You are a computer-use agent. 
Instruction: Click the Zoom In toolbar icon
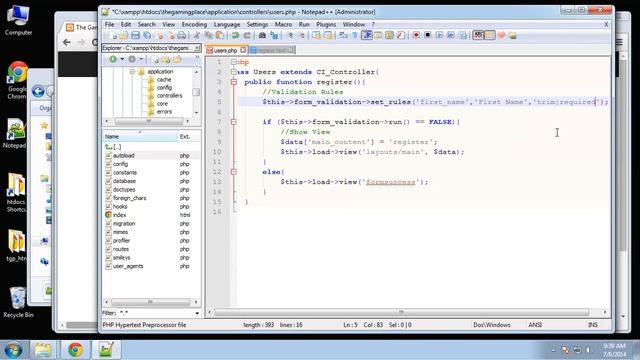(x=290, y=36)
